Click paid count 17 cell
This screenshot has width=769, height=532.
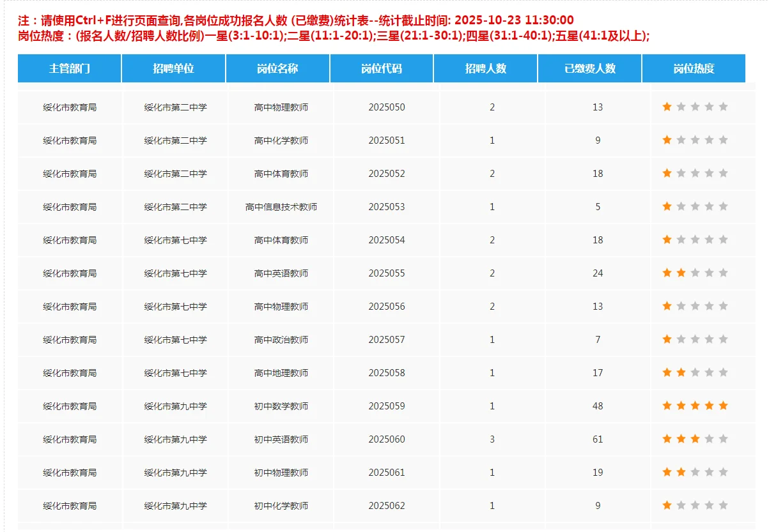point(598,373)
